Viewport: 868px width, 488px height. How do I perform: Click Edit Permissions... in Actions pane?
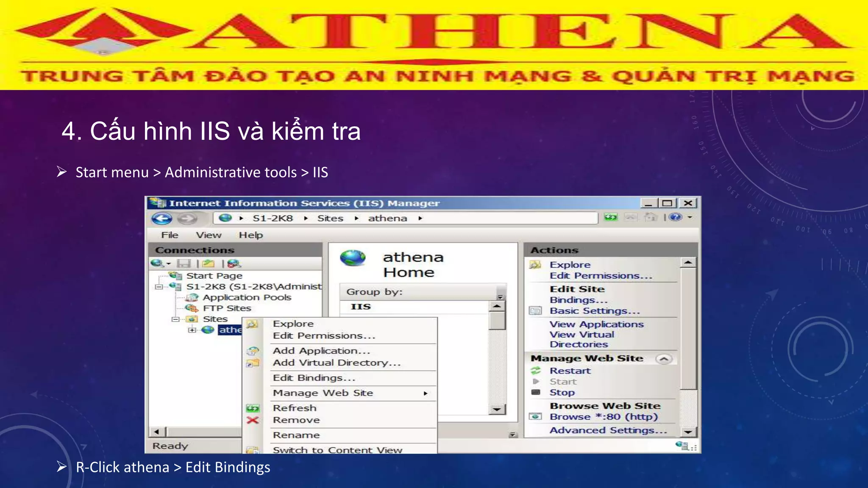point(601,276)
